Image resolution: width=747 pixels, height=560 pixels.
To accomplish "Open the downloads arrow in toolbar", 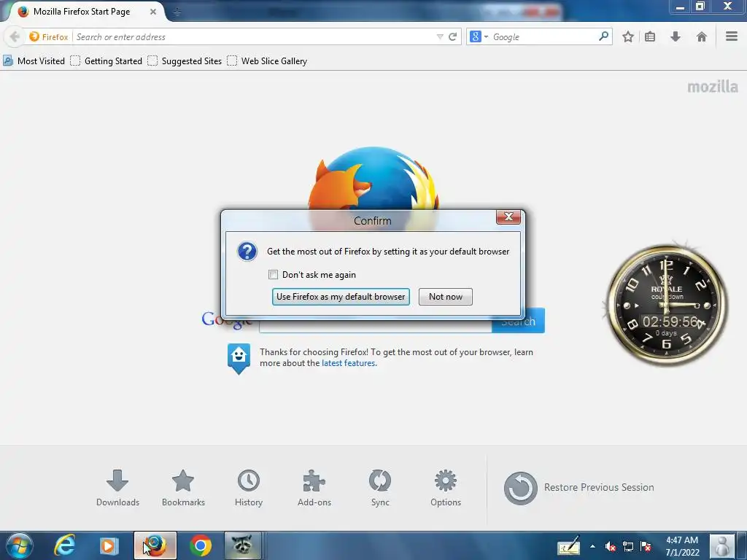I will pos(675,36).
